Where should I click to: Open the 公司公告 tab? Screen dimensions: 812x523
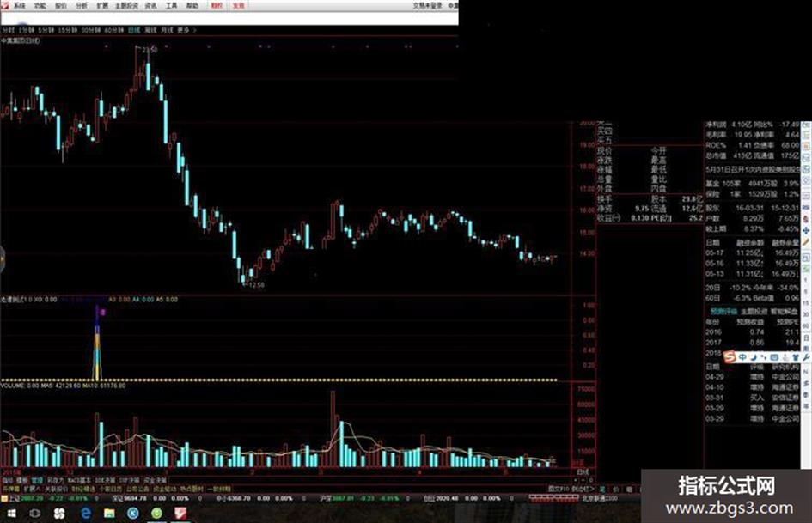pyautogui.click(x=137, y=489)
